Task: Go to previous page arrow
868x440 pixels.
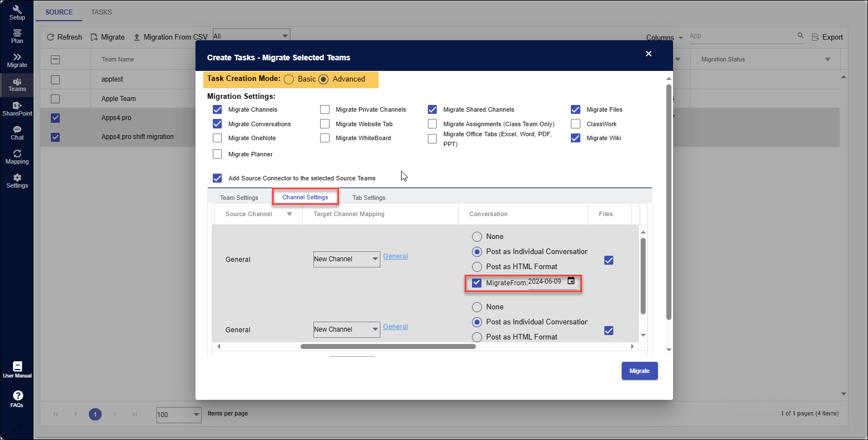Action: point(75,414)
